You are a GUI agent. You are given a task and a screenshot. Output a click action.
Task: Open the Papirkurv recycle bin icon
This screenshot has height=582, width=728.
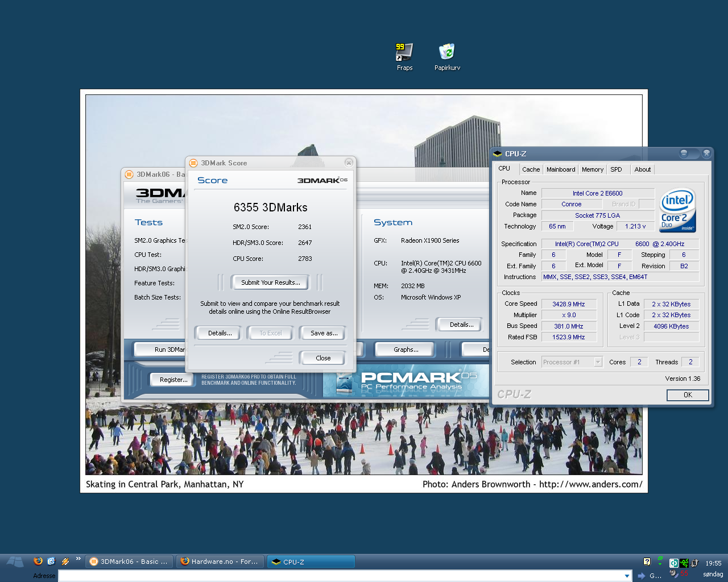click(448, 57)
